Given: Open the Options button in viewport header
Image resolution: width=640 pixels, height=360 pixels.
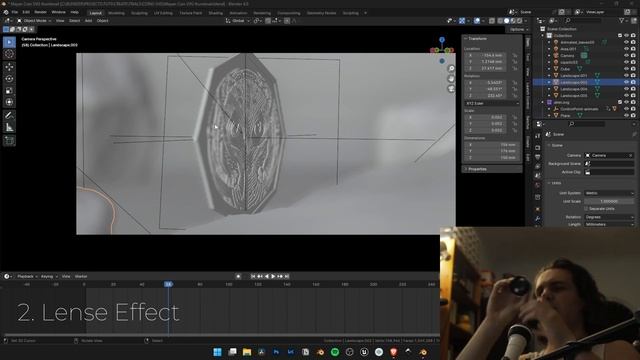Looking at the screenshot, I should coord(518,29).
